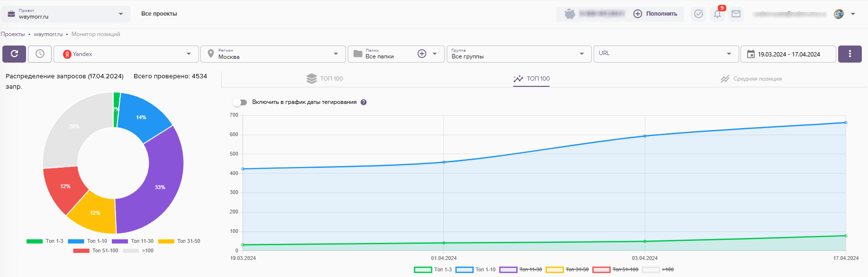The image size is (868, 277).
Task: Toggle Топ 11-30 series in line chart legend
Action: pos(520,269)
